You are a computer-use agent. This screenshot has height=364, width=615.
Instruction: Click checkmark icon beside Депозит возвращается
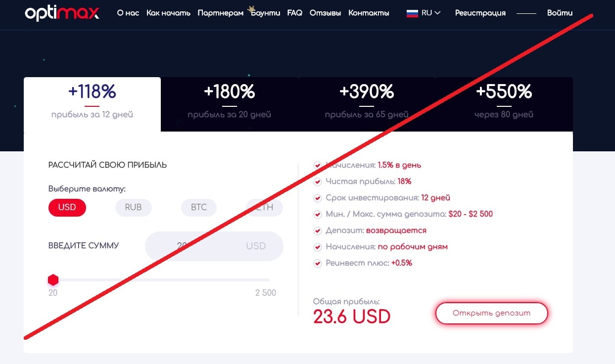(318, 230)
